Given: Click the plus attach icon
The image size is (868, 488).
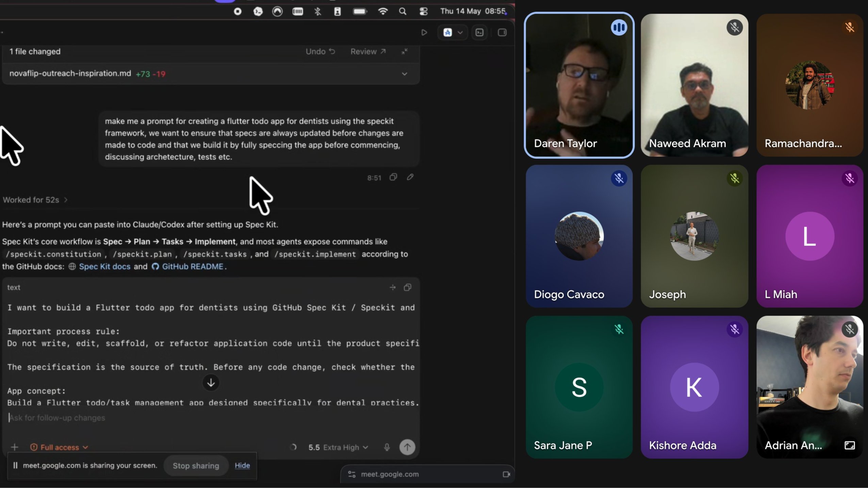Looking at the screenshot, I should pyautogui.click(x=14, y=447).
